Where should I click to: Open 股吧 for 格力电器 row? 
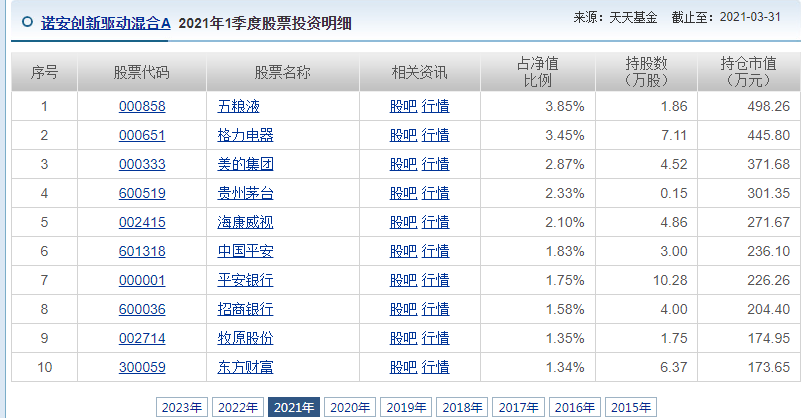[404, 135]
